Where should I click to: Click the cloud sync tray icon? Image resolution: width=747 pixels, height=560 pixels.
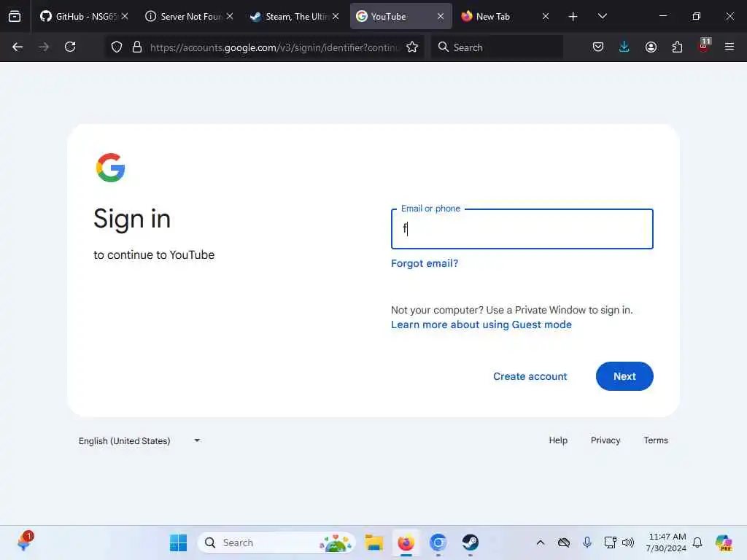click(564, 542)
